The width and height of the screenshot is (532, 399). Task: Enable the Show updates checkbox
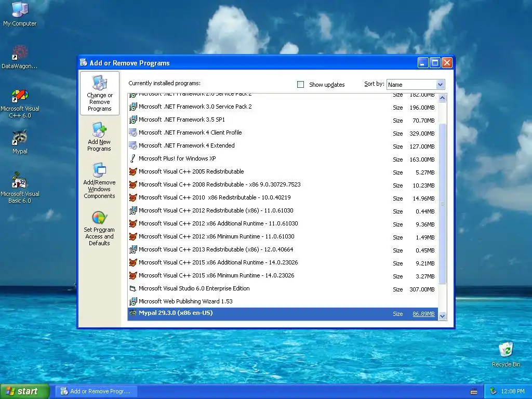pos(301,85)
